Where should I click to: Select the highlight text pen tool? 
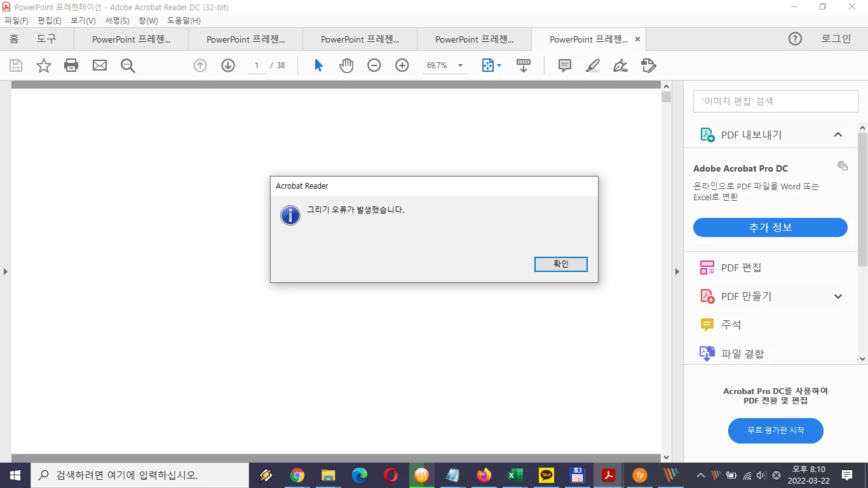coord(593,65)
